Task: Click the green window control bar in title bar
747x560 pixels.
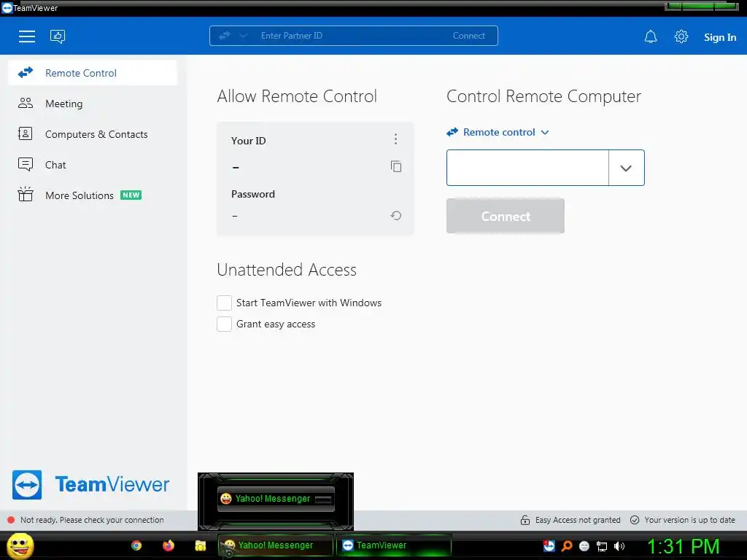Action: pos(701,6)
